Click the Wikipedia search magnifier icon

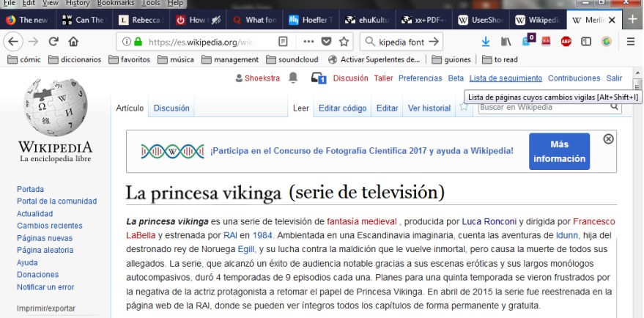tap(614, 107)
